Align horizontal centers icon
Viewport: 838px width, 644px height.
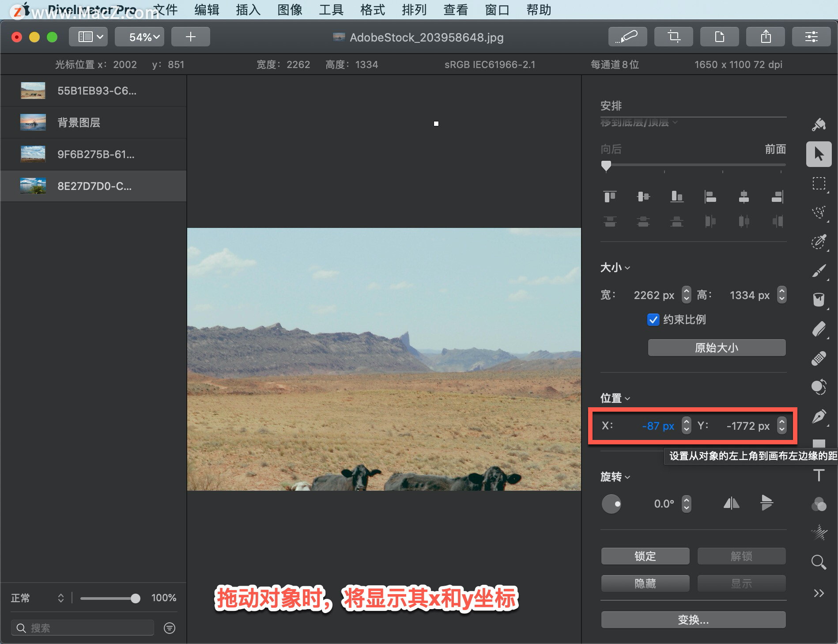744,197
